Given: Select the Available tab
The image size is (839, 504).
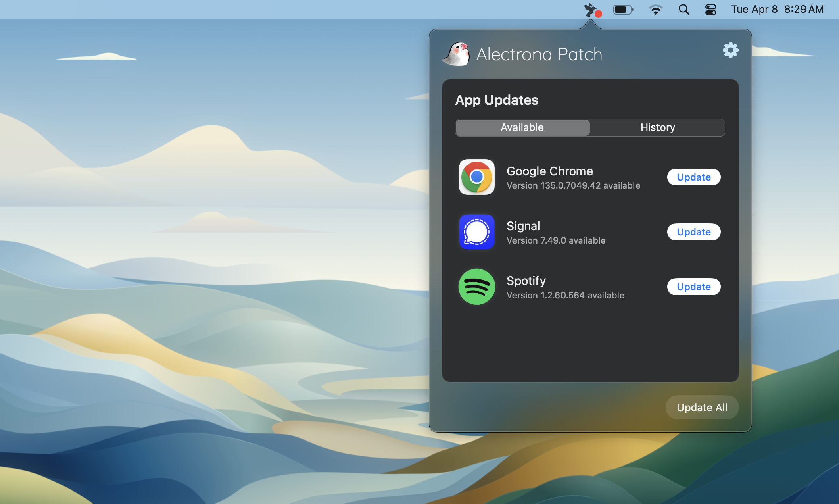Looking at the screenshot, I should click(x=522, y=127).
